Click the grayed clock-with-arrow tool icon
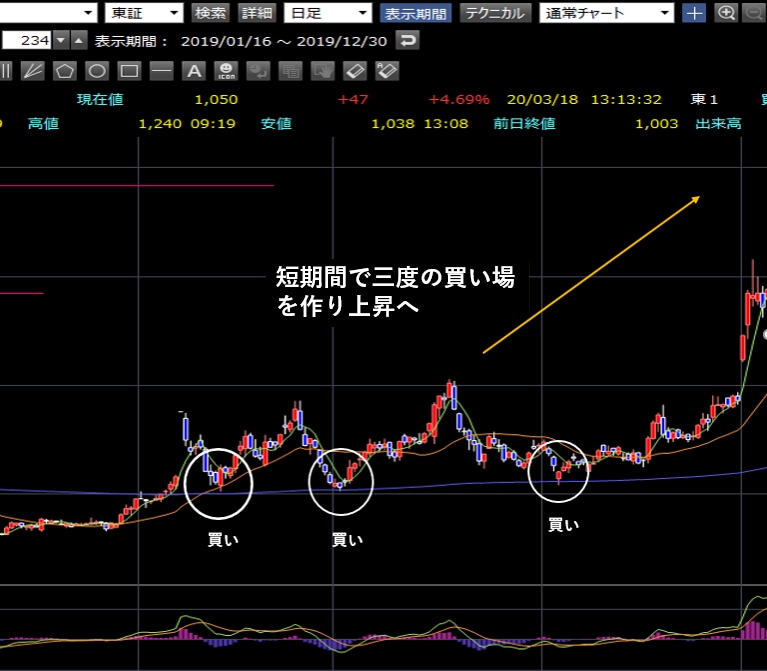The image size is (767, 671). pyautogui.click(x=258, y=71)
